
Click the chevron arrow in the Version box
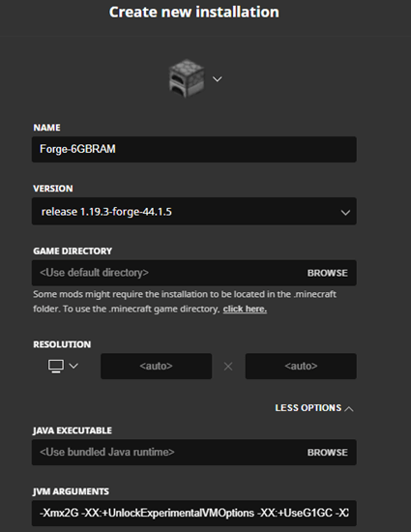coord(345,213)
